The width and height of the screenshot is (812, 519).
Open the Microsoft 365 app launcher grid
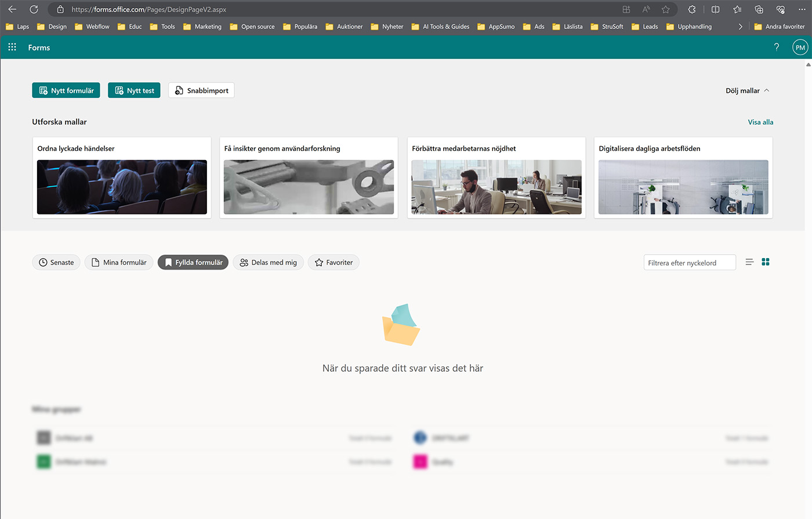[12, 47]
